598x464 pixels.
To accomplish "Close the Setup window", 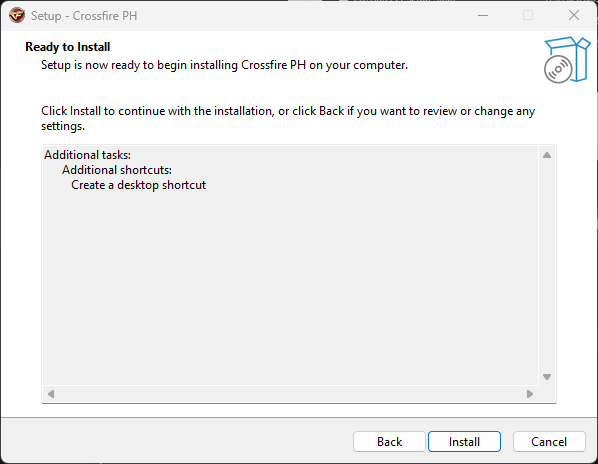I will coord(574,16).
